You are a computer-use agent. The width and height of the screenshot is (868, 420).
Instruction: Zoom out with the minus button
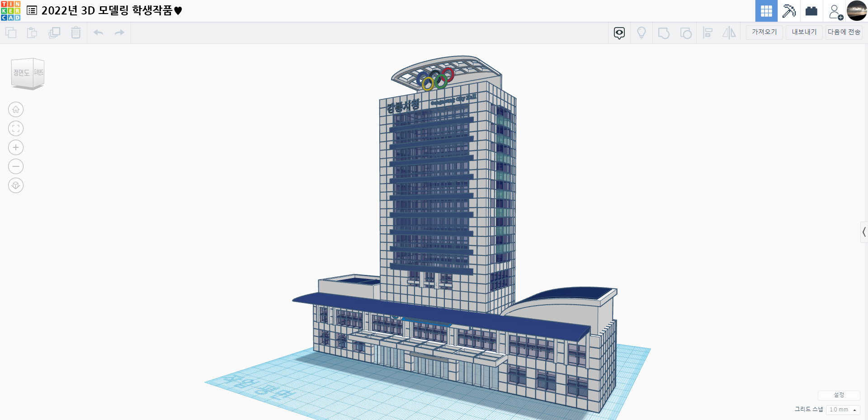click(16, 166)
